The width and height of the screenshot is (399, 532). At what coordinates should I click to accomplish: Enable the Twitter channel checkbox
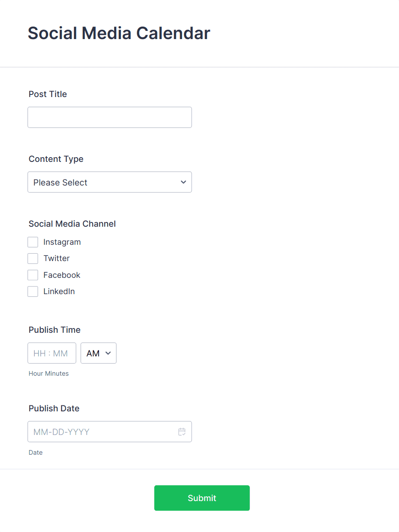click(33, 258)
